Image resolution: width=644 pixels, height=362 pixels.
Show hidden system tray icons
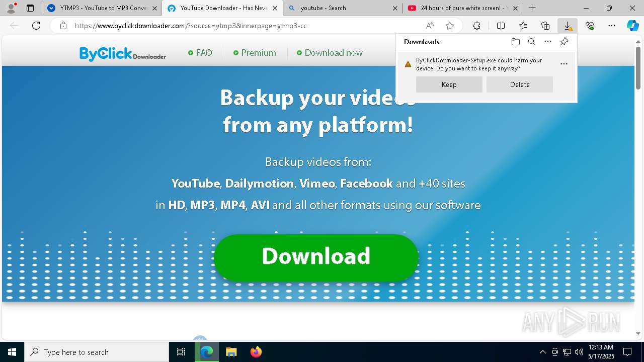point(542,352)
